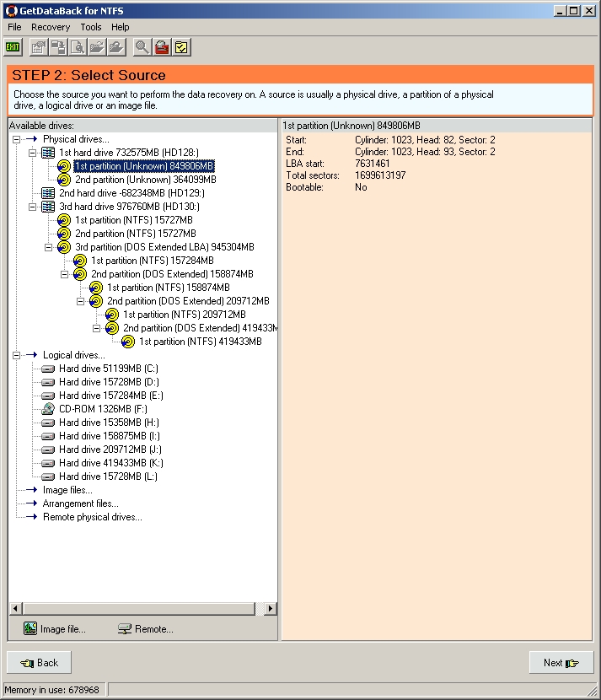This screenshot has width=601, height=700.
Task: Select 2nd partition (Unknown) 364099MB
Action: 146,180
